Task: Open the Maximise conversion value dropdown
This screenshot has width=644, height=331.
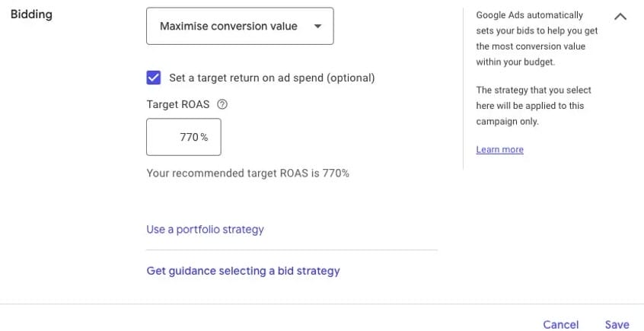Action: point(228,26)
